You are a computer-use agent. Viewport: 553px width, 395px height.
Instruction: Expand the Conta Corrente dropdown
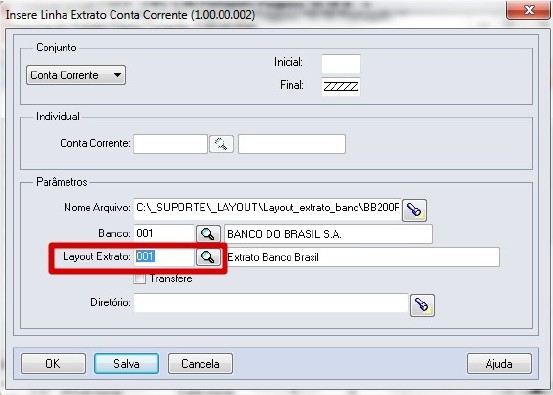(x=76, y=75)
